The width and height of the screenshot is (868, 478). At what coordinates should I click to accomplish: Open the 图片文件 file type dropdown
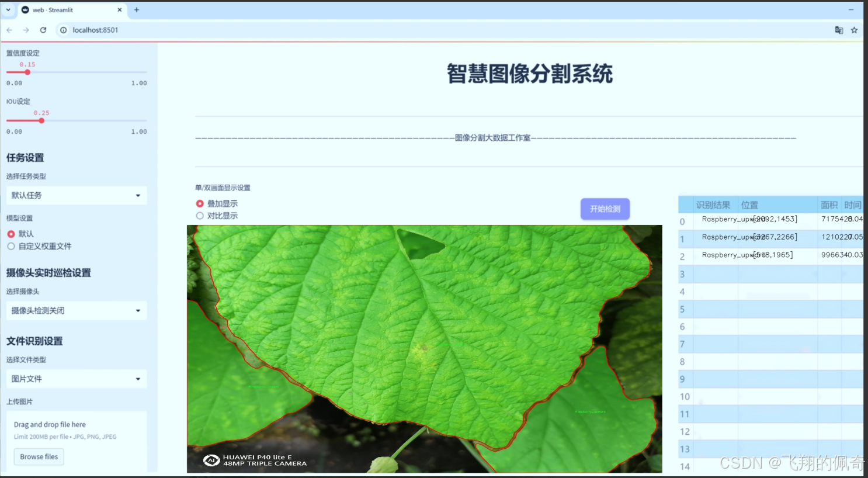pos(77,379)
